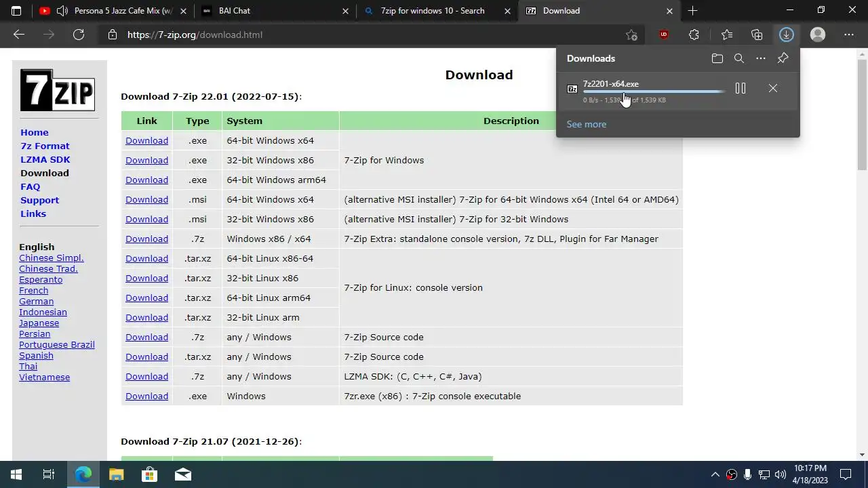Open the tab actions menu icon
Viewport: 868px width, 488px height.
(x=16, y=11)
